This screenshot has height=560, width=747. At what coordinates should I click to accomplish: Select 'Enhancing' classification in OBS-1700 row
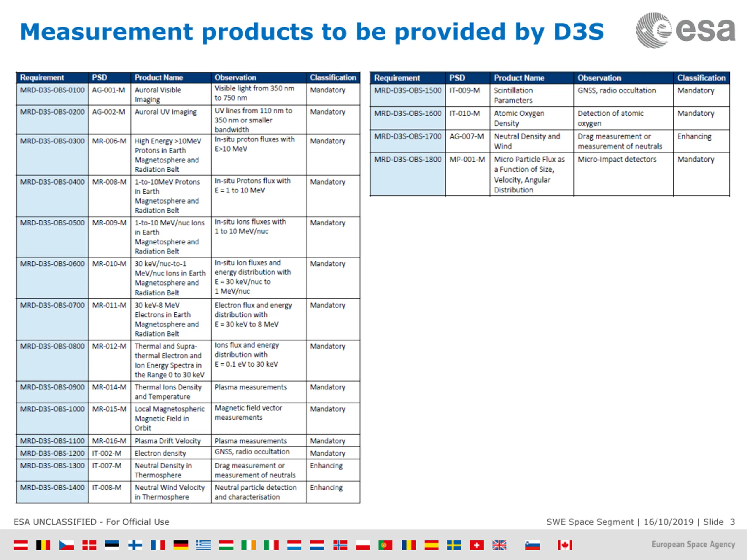pos(694,136)
